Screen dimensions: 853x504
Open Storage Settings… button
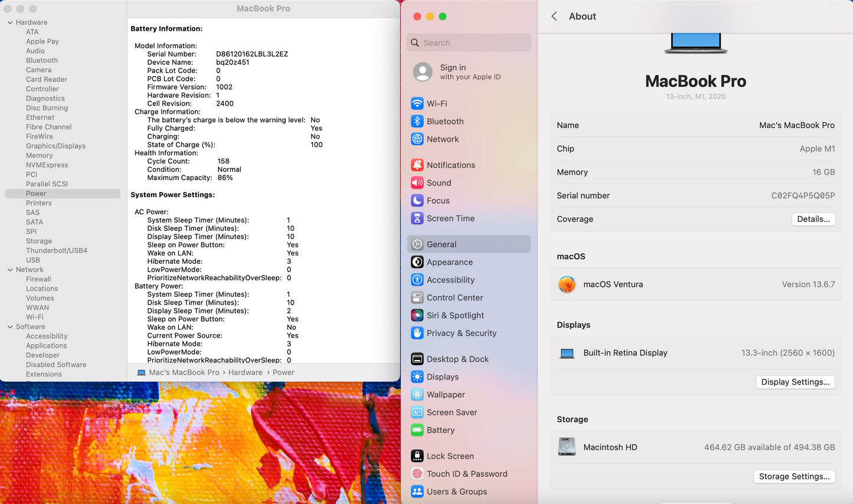[794, 476]
